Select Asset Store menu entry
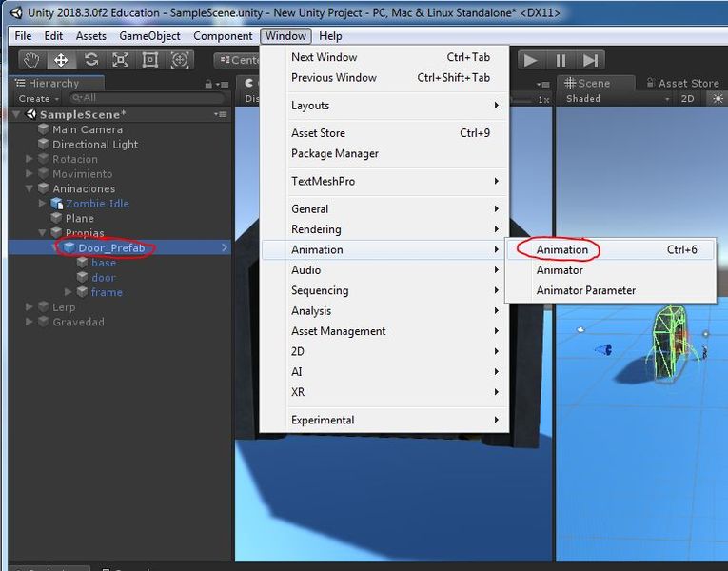This screenshot has width=728, height=571. click(x=384, y=133)
